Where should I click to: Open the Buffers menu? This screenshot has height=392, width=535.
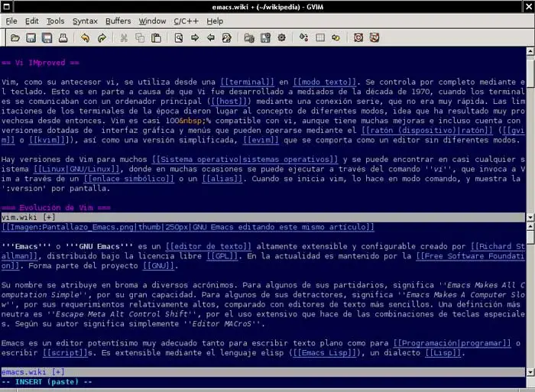point(118,21)
